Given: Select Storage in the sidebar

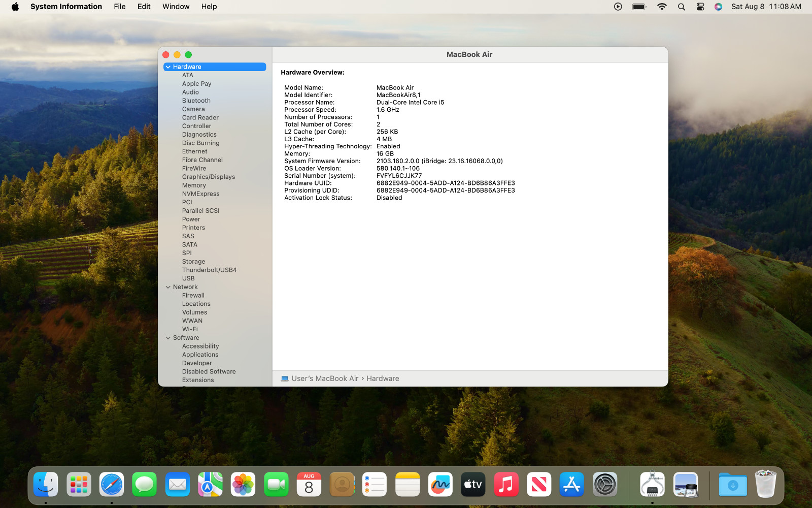Looking at the screenshot, I should [x=194, y=262].
